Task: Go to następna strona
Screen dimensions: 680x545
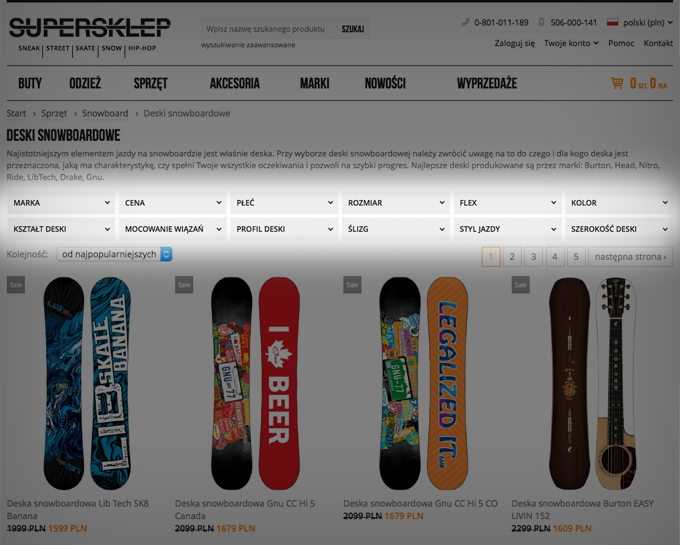Action: tap(631, 257)
